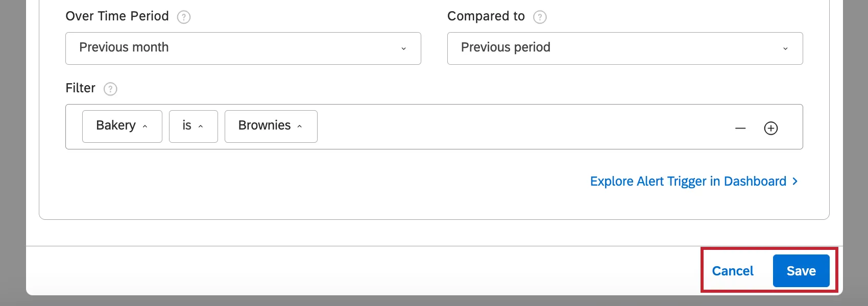Save the alert configuration
The height and width of the screenshot is (306, 868).
click(x=801, y=271)
